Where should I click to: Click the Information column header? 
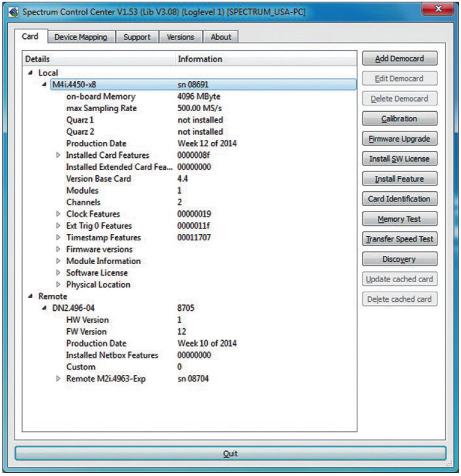[266, 59]
